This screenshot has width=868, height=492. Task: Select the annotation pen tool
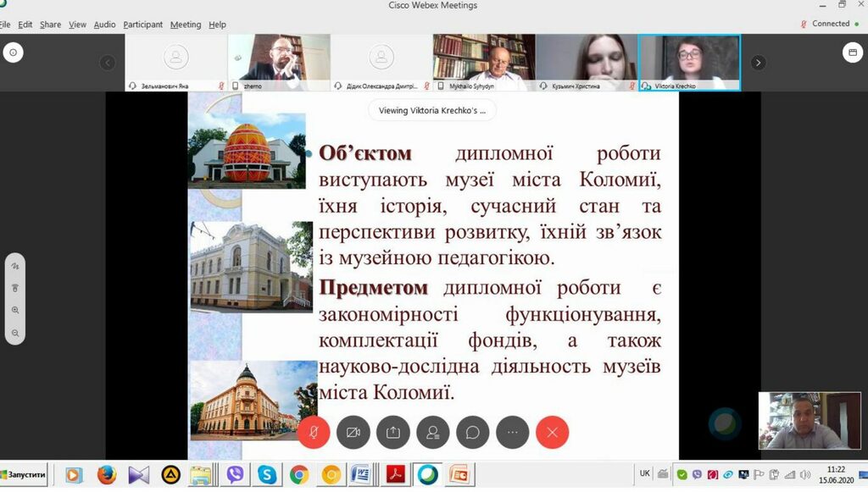(14, 265)
